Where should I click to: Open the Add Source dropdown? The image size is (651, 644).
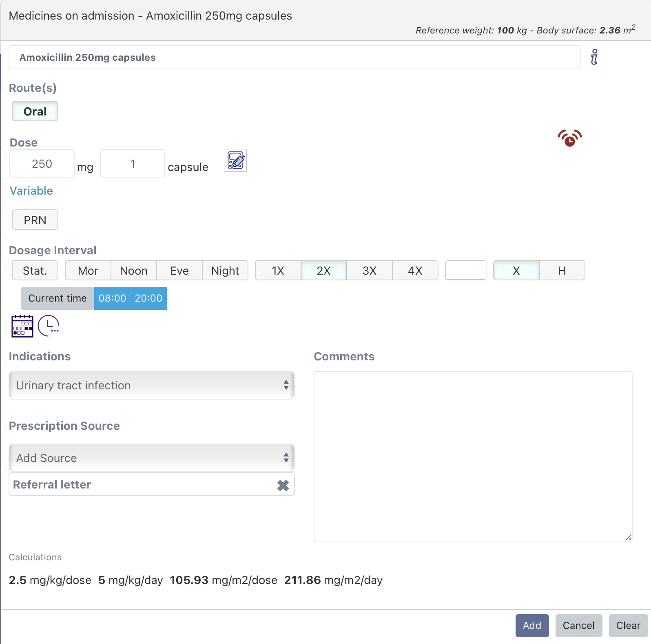(151, 458)
